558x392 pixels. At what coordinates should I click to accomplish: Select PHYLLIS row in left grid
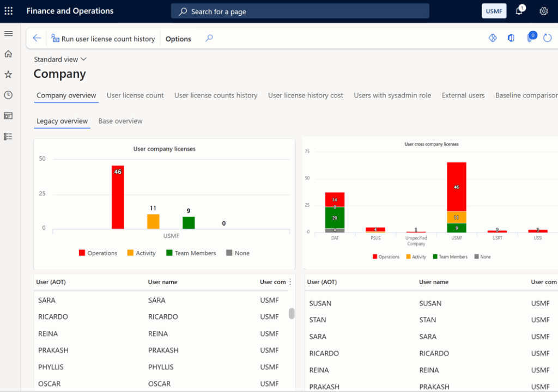click(x=161, y=367)
